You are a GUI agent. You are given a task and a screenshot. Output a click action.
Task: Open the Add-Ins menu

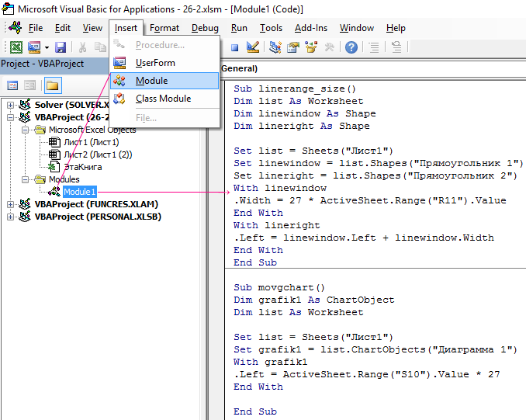point(311,28)
